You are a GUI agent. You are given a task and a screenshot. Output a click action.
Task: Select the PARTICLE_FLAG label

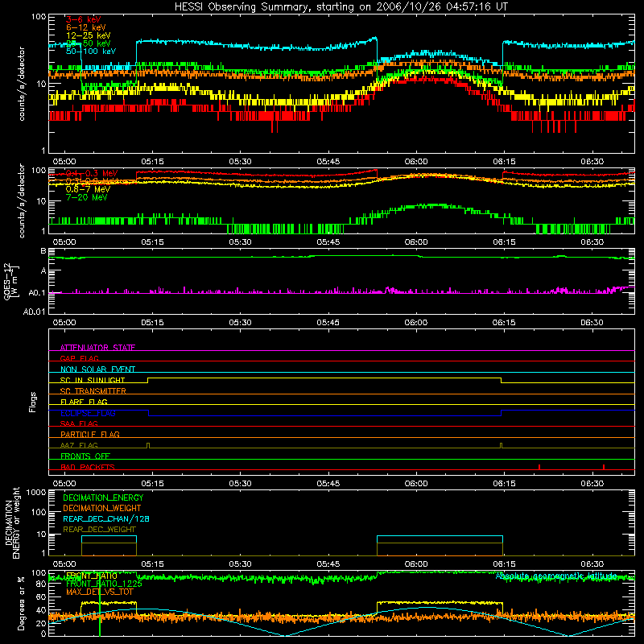(x=90, y=434)
